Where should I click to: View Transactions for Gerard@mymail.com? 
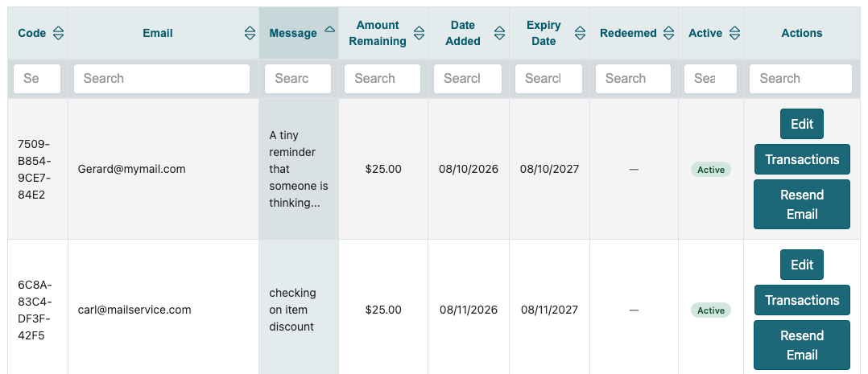pos(802,159)
